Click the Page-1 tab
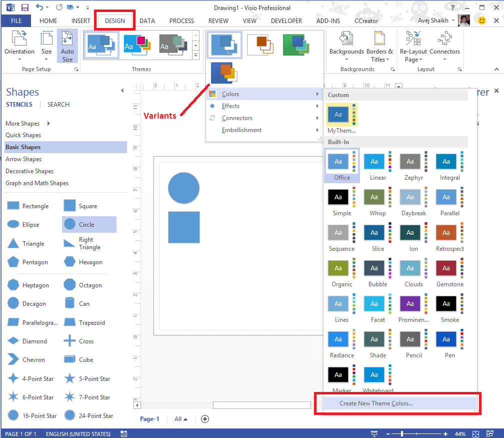 [149, 418]
